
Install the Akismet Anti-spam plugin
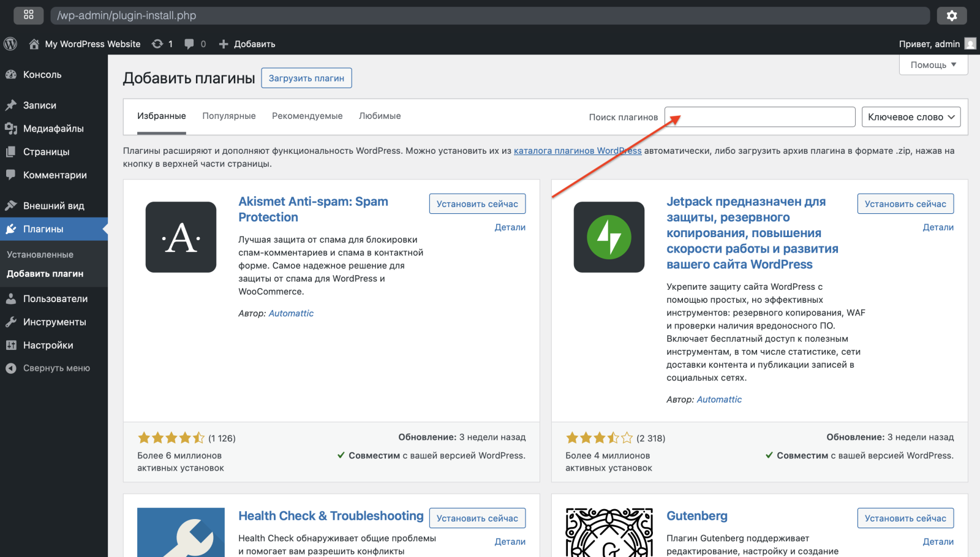pos(477,204)
